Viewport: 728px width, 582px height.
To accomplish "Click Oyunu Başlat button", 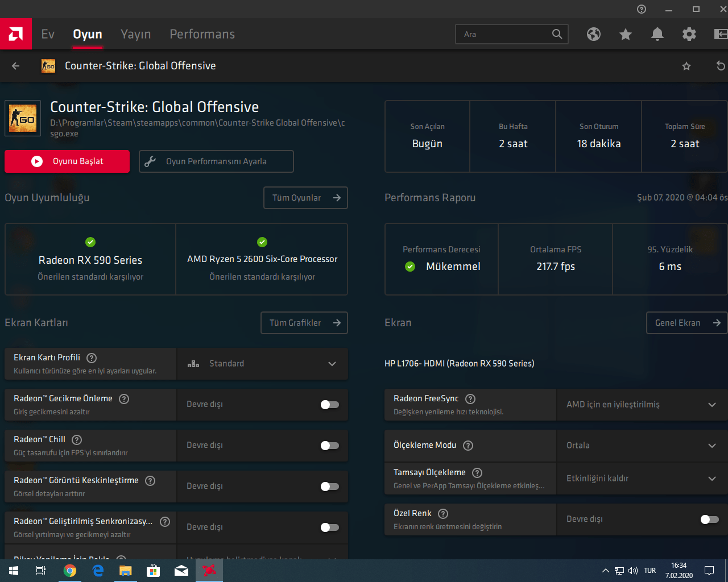I will point(67,161).
